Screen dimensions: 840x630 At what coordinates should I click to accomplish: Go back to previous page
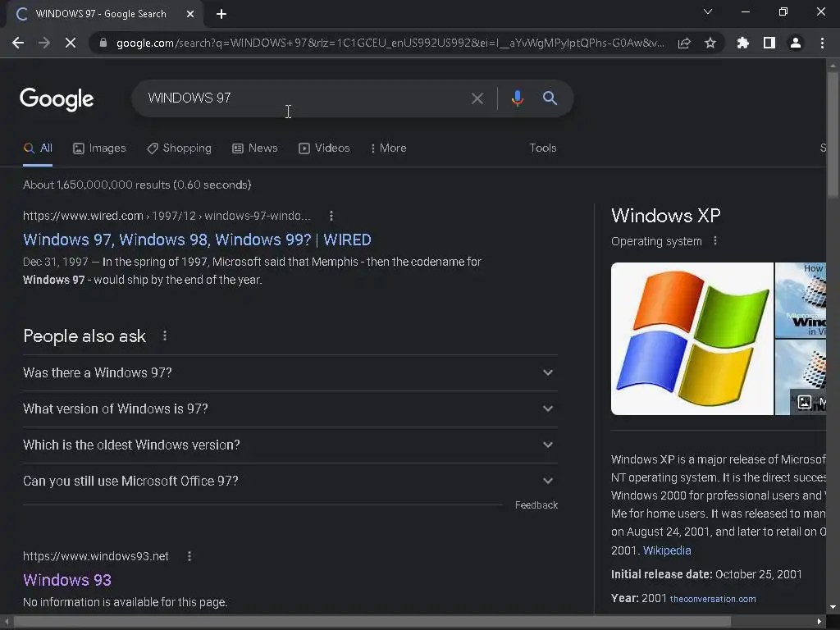tap(18, 43)
